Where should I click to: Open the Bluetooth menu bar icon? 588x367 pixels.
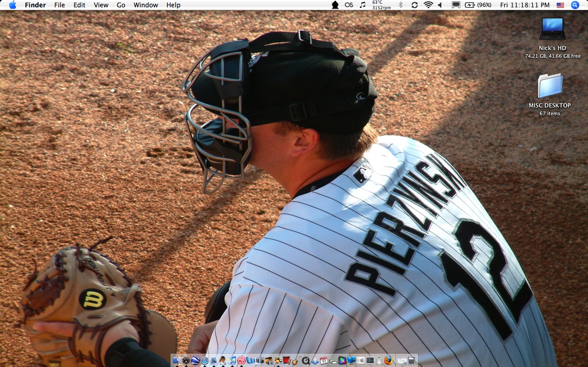(400, 5)
